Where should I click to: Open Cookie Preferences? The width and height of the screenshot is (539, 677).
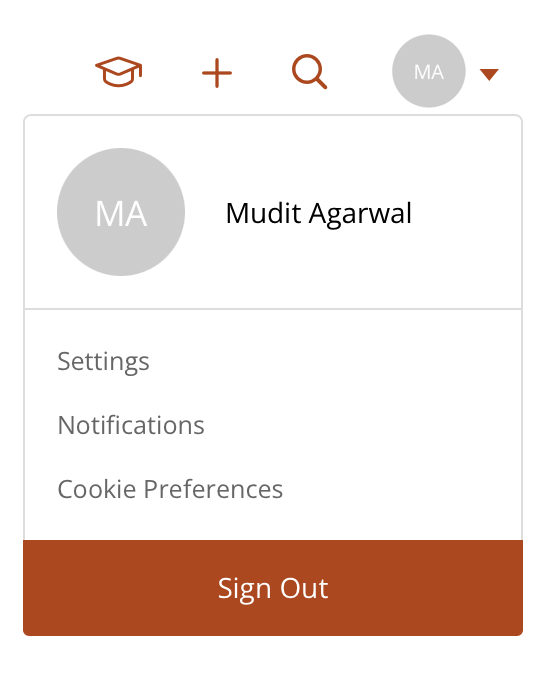tap(170, 489)
